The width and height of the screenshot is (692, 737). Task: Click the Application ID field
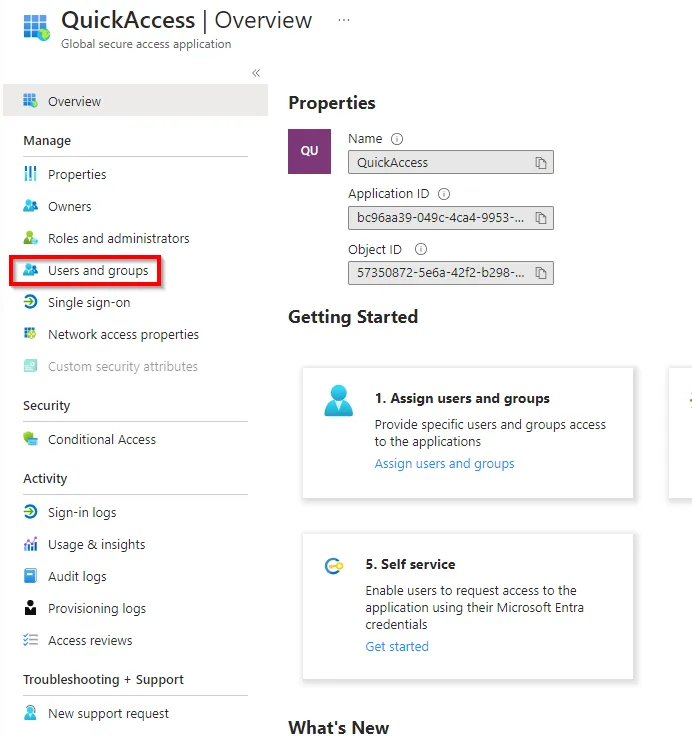451,218
